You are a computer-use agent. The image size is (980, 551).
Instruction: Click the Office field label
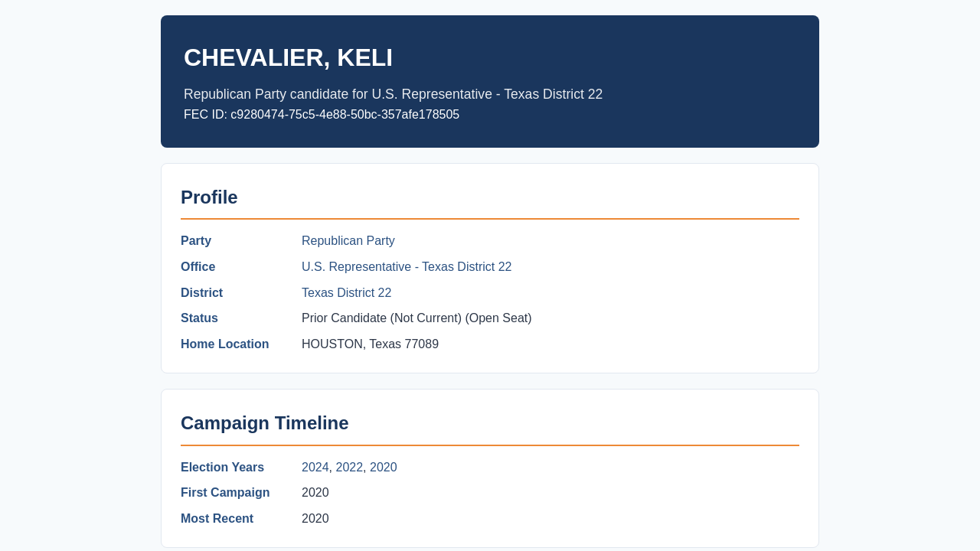click(x=198, y=267)
